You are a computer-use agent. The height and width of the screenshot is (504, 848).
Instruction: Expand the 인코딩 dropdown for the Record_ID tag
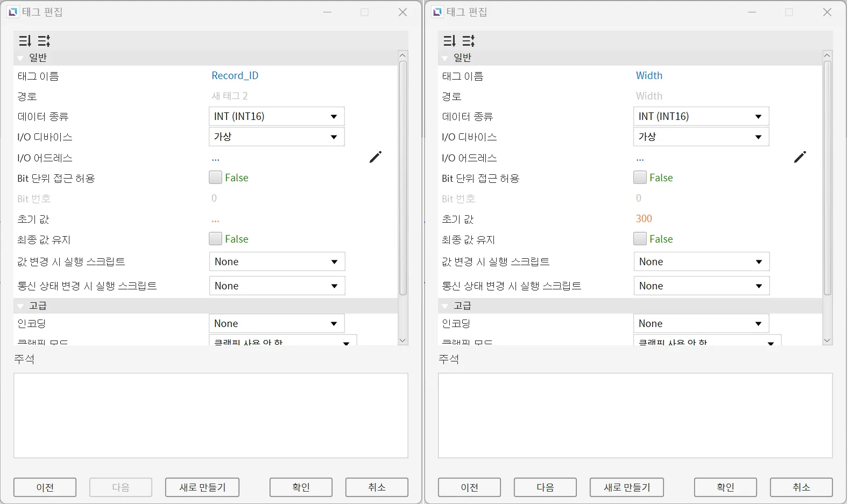click(x=276, y=324)
